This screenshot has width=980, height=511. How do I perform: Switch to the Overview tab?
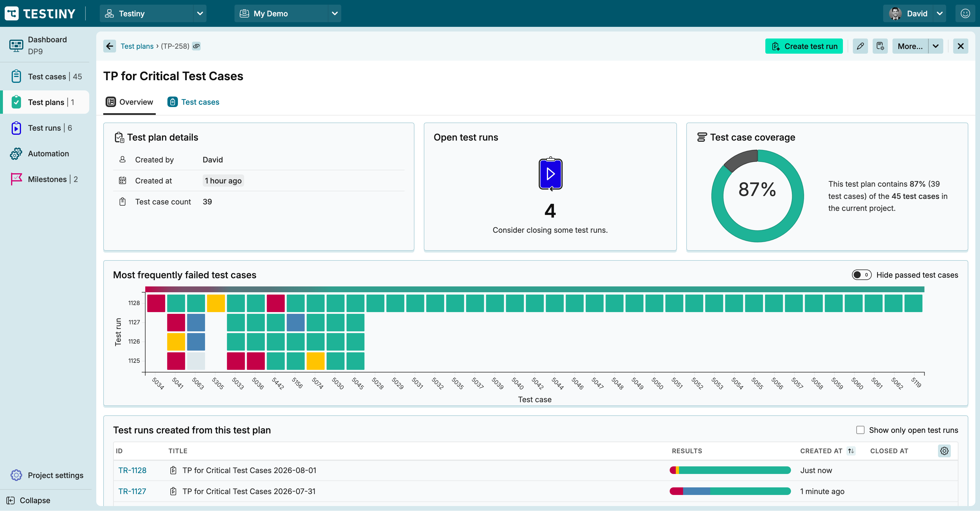129,102
